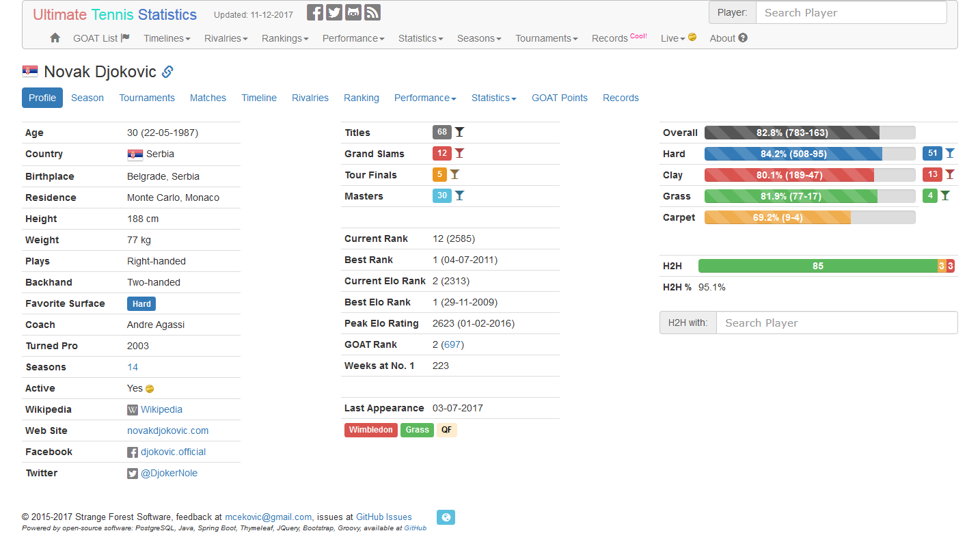This screenshot has height=546, width=980.
Task: Click the green Grass badge under Last Appearance
Action: tap(417, 430)
